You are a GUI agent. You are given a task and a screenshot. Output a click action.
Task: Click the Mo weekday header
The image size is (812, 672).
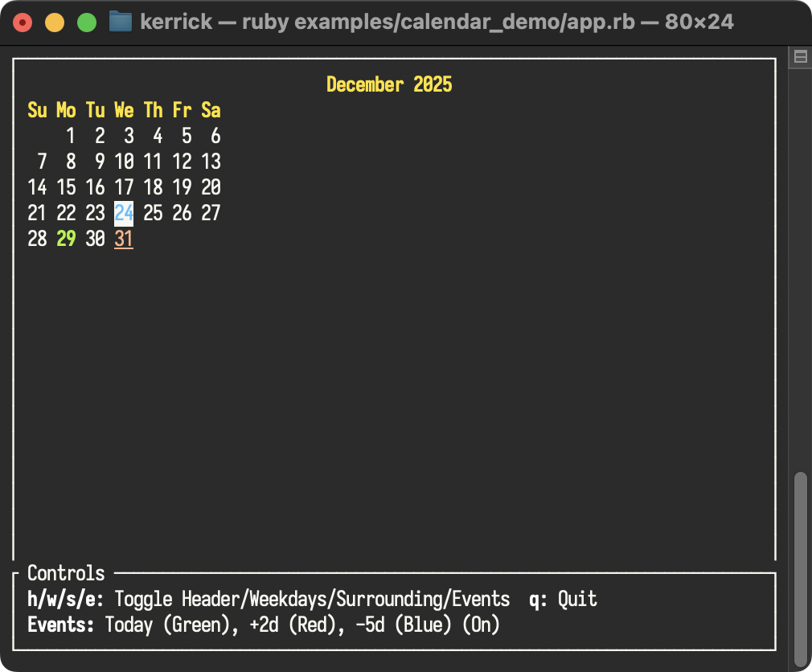[66, 110]
